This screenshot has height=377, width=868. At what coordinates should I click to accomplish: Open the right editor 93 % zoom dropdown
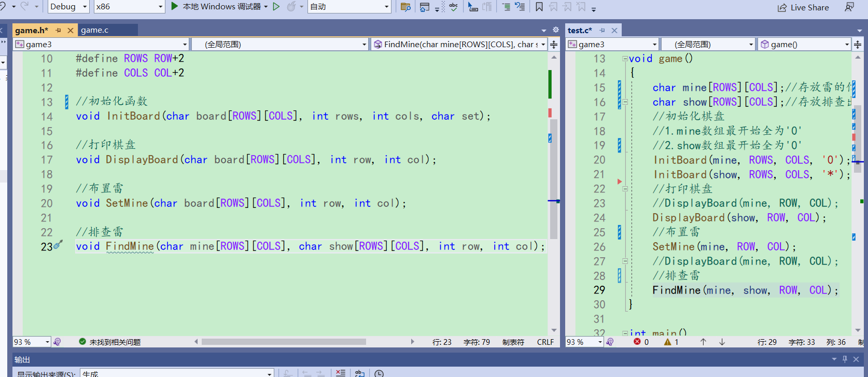pos(585,342)
